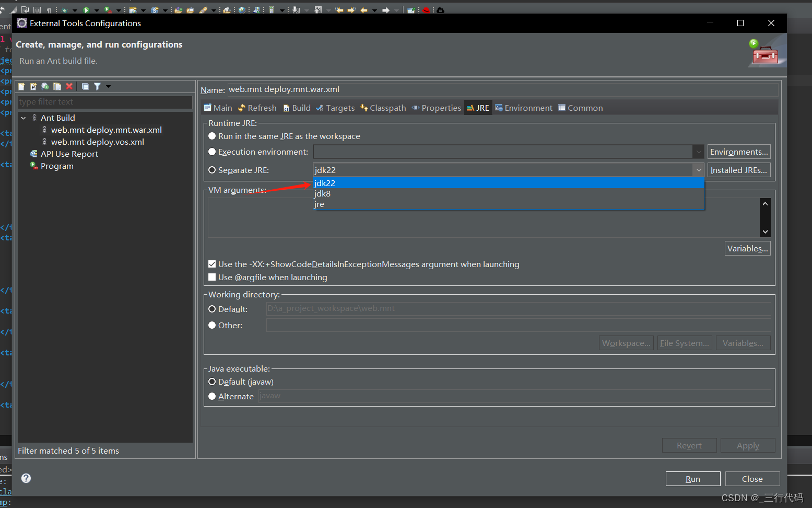Select Alternate Java executable radio button
812x508 pixels.
[212, 396]
